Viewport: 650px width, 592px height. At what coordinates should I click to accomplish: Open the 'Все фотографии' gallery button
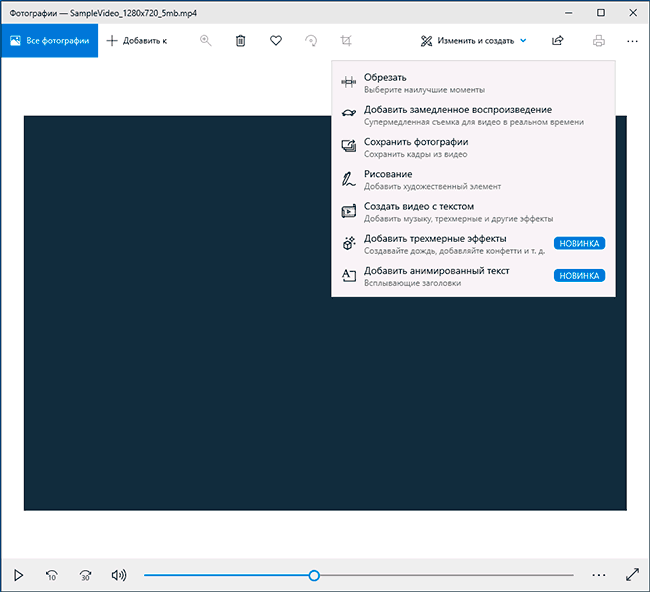pyautogui.click(x=49, y=41)
